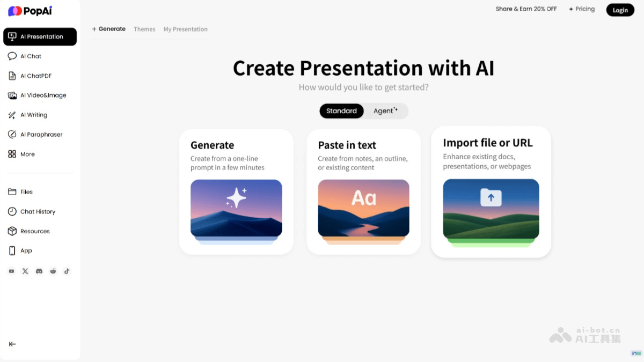Open the Resources panel
The image size is (644, 362).
[35, 231]
